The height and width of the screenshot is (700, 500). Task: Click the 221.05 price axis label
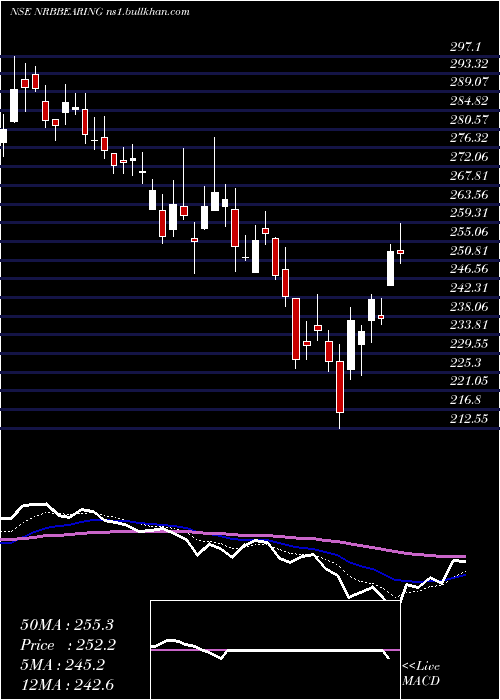469,381
